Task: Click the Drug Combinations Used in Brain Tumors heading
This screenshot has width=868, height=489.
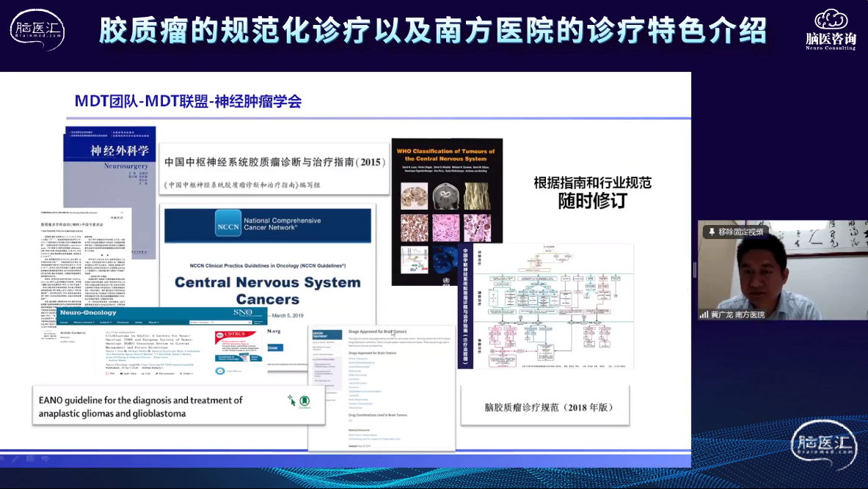Action: coord(378,415)
